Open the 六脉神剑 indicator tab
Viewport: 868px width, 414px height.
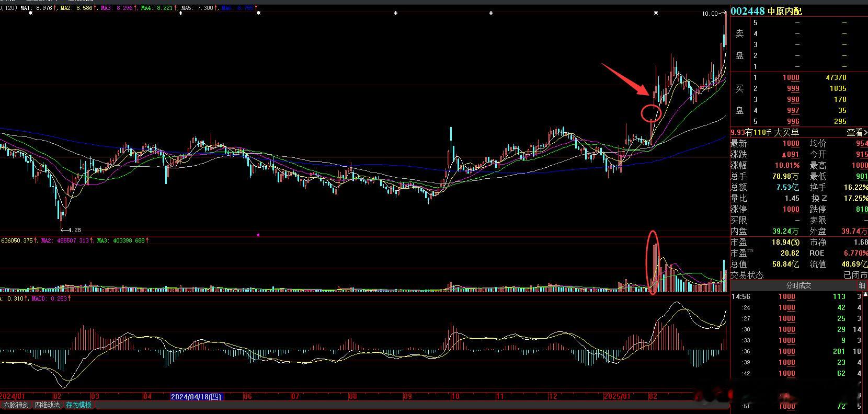(17, 405)
